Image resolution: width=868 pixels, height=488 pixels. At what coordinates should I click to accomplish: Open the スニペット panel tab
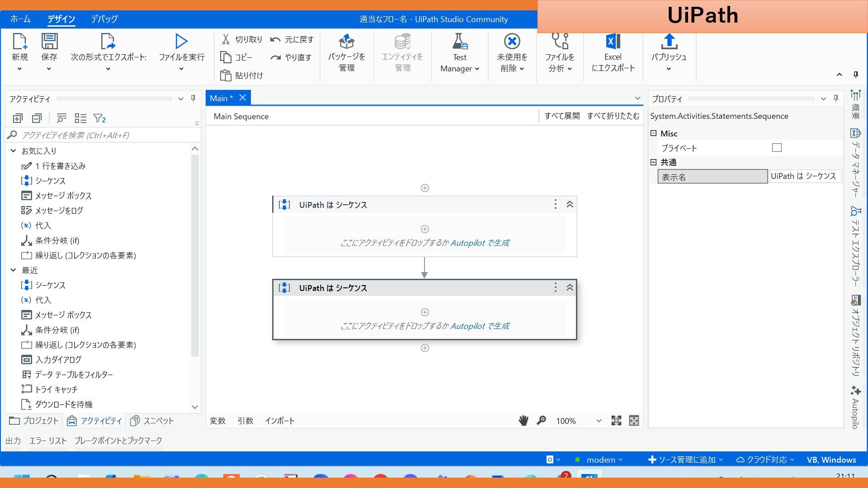[x=152, y=421]
